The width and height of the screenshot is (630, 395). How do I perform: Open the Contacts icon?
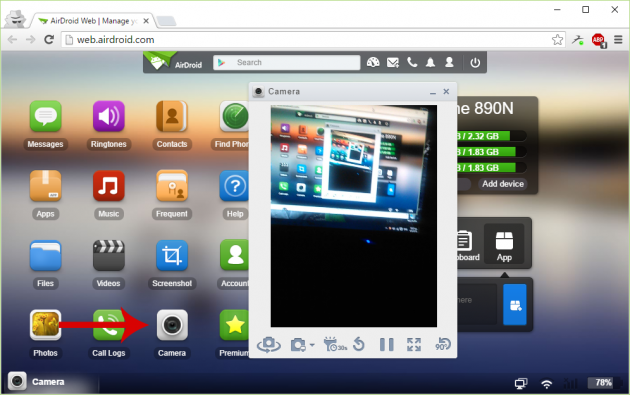pos(172,117)
